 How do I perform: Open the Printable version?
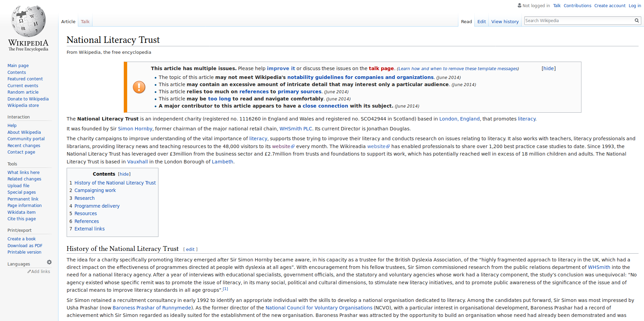24,252
